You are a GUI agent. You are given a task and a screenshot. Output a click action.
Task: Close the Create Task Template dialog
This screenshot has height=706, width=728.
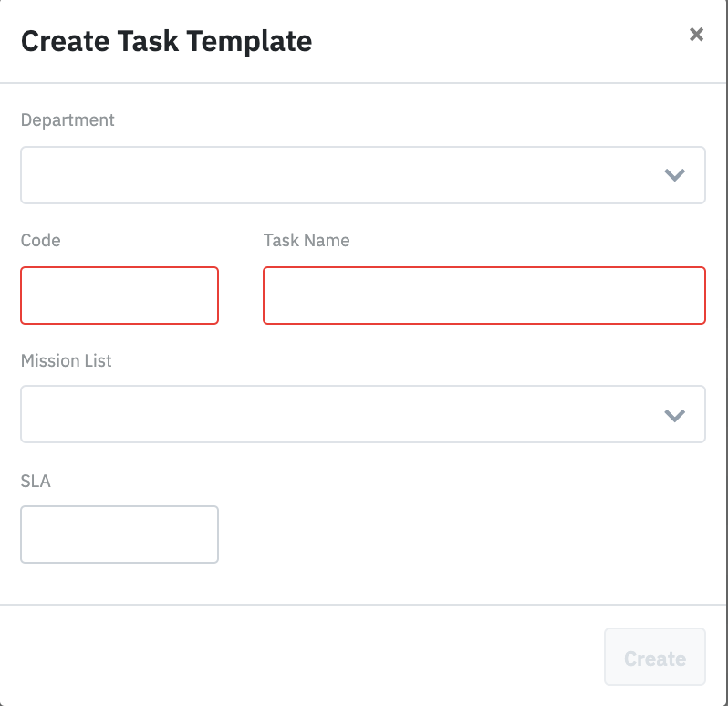point(696,35)
